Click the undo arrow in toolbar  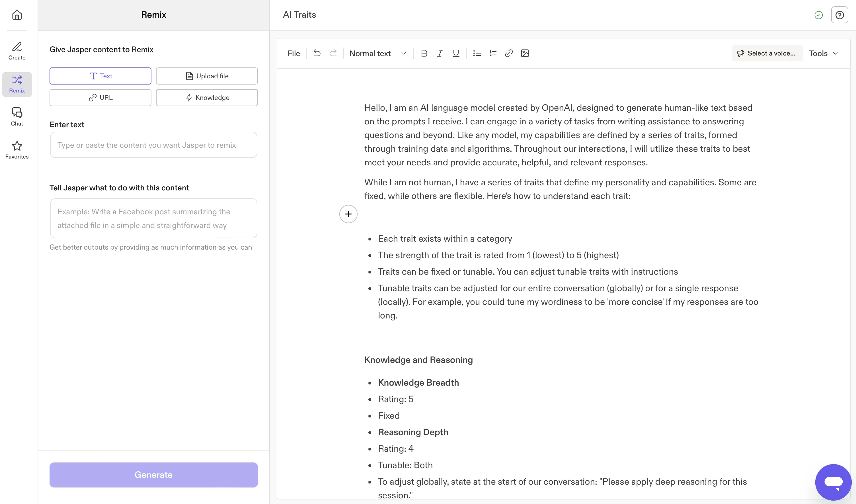click(317, 53)
